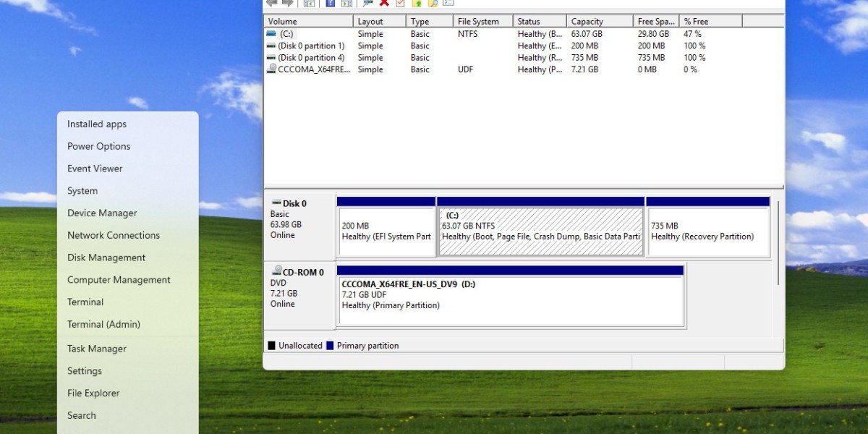
Task: Click the 63.07 GB capacity cell in list
Action: click(587, 34)
